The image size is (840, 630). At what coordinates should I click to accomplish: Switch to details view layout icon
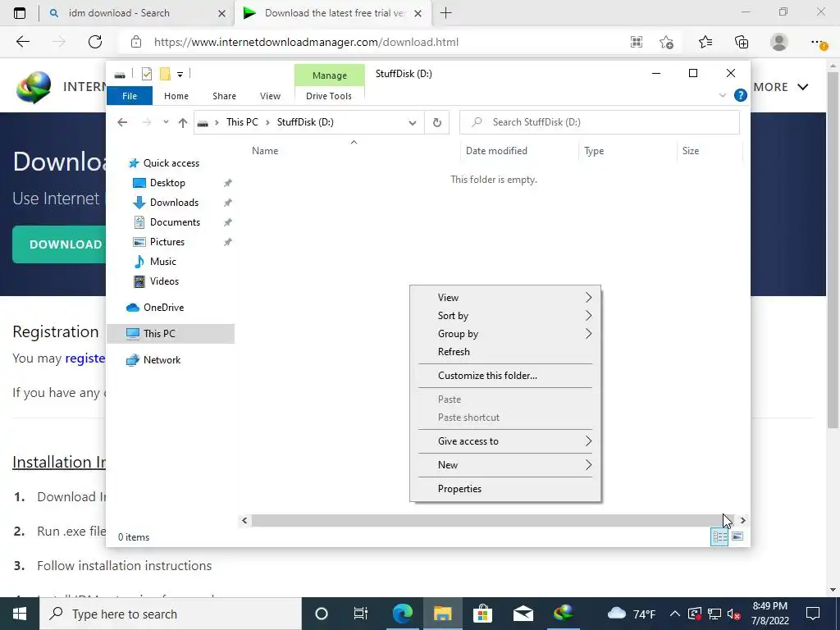[719, 536]
